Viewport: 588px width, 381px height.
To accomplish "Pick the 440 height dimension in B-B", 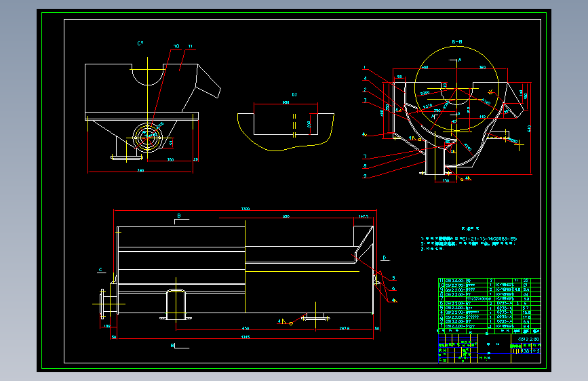I will pos(529,129).
